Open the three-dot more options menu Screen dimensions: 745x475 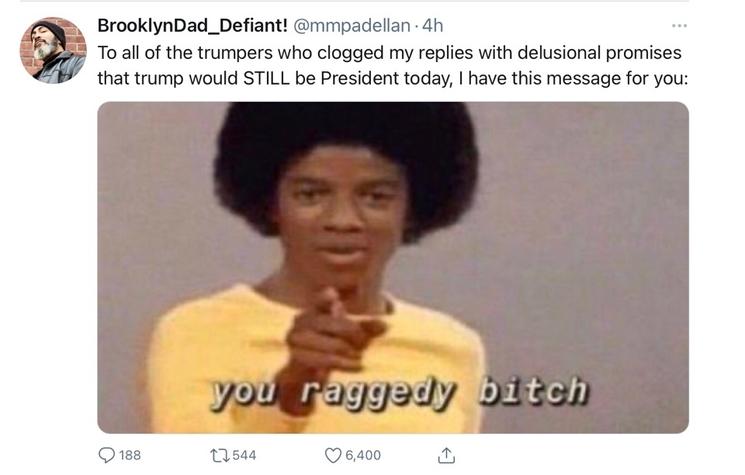point(679,26)
